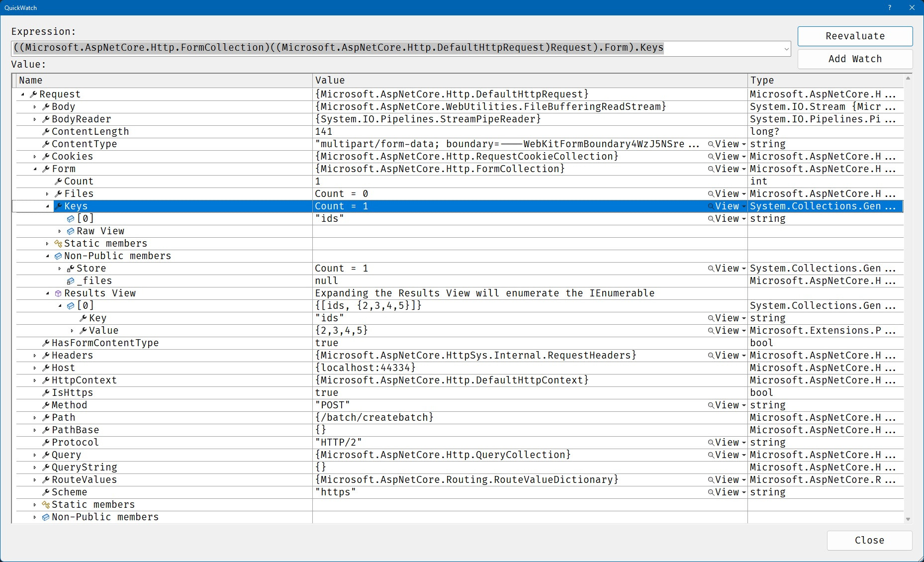924x562 pixels.
Task: Click the wrench icon beside Value
Action: tap(83, 331)
